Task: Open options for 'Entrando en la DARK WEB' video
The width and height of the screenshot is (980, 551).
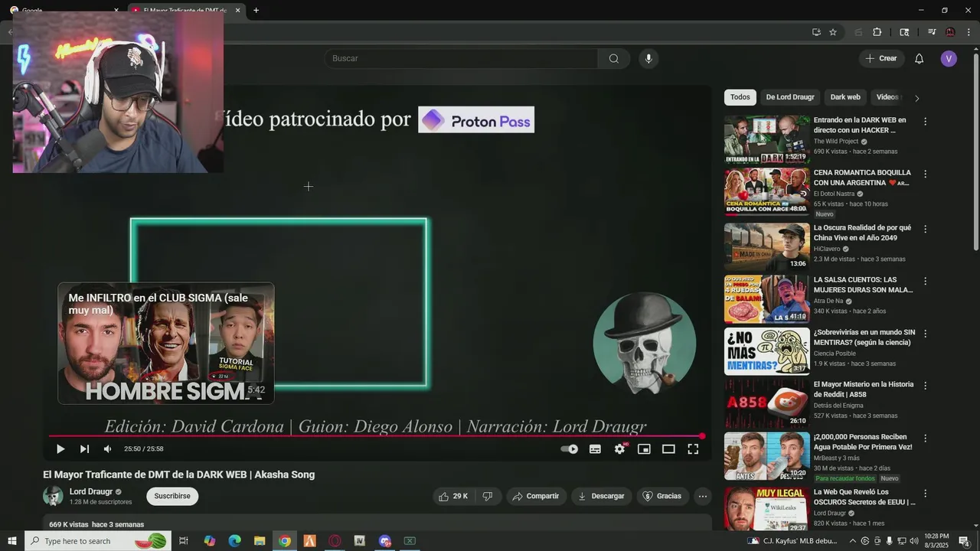Action: pyautogui.click(x=925, y=122)
